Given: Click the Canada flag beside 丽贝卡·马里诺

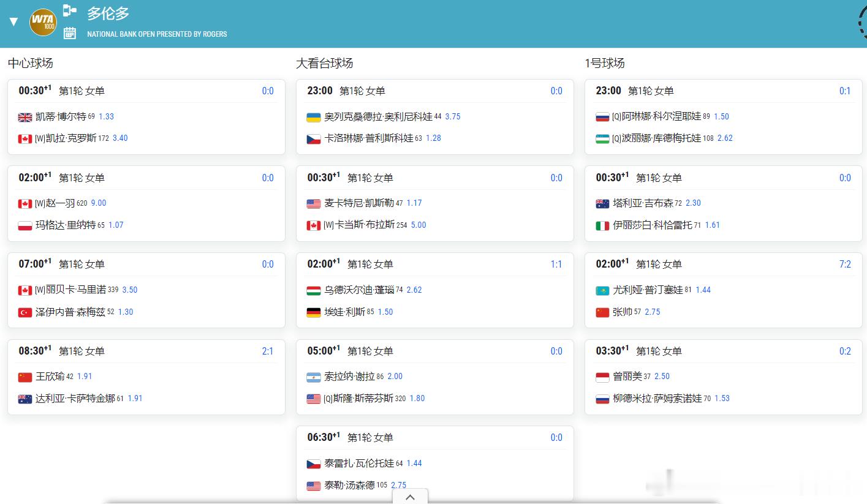Looking at the screenshot, I should [25, 290].
